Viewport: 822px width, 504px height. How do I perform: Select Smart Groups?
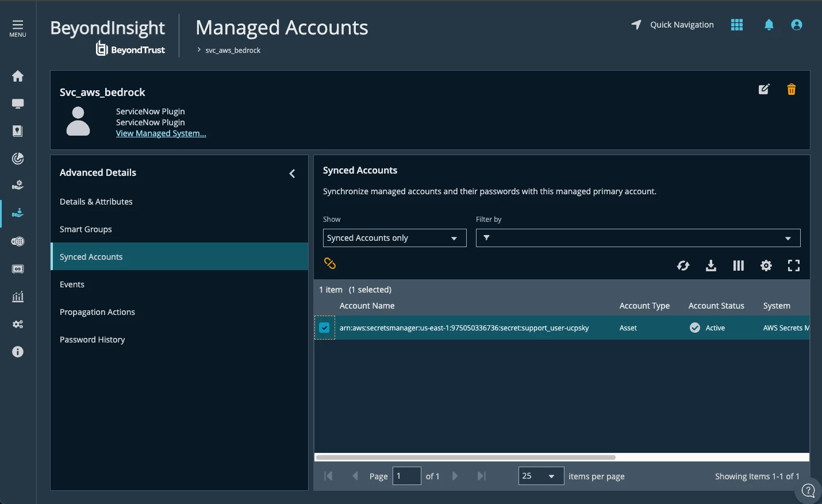179,229
